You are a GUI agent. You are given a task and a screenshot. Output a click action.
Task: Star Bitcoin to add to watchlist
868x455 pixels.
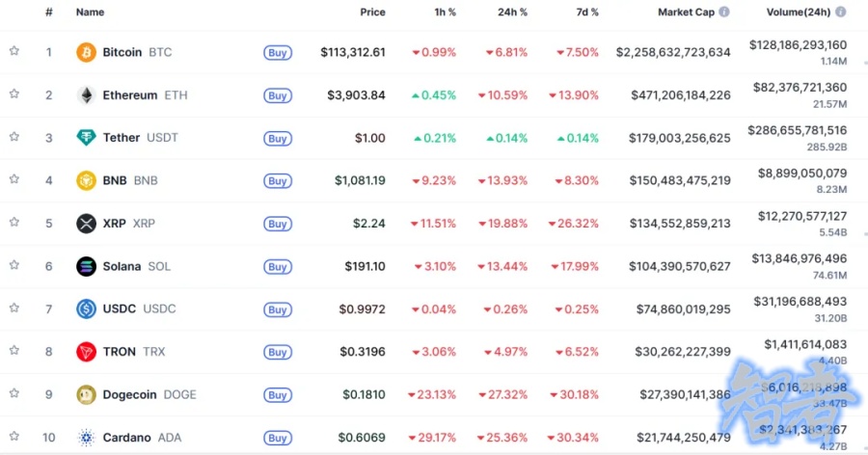pos(14,52)
